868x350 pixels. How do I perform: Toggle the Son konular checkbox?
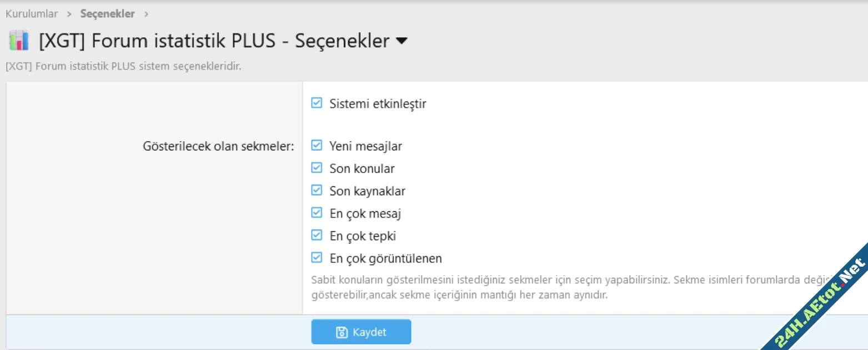click(317, 168)
